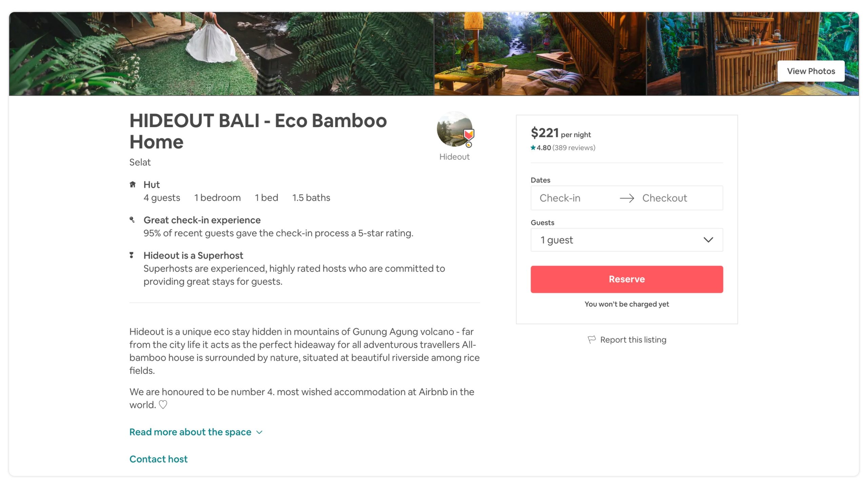868x482 pixels.
Task: Open the guests dropdown chevron
Action: pyautogui.click(x=708, y=240)
